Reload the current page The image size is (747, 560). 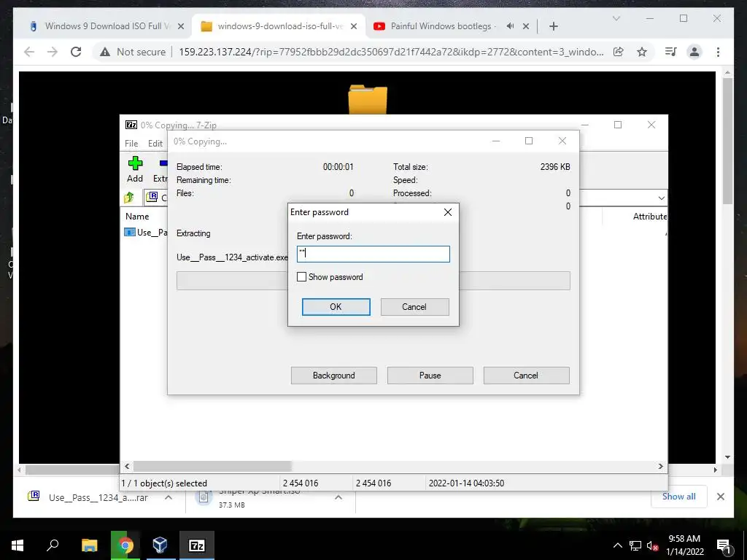coord(76,52)
